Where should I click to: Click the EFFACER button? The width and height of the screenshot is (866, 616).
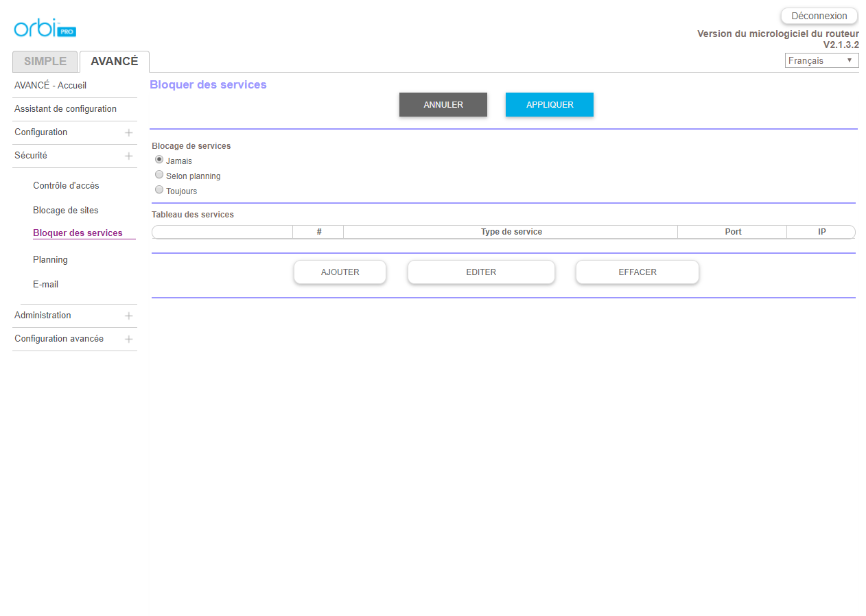637,272
